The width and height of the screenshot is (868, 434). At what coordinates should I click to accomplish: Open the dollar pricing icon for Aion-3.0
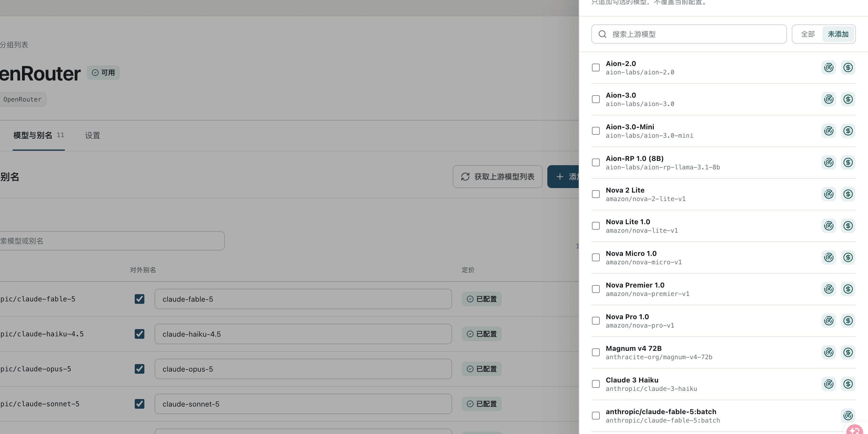tap(848, 99)
